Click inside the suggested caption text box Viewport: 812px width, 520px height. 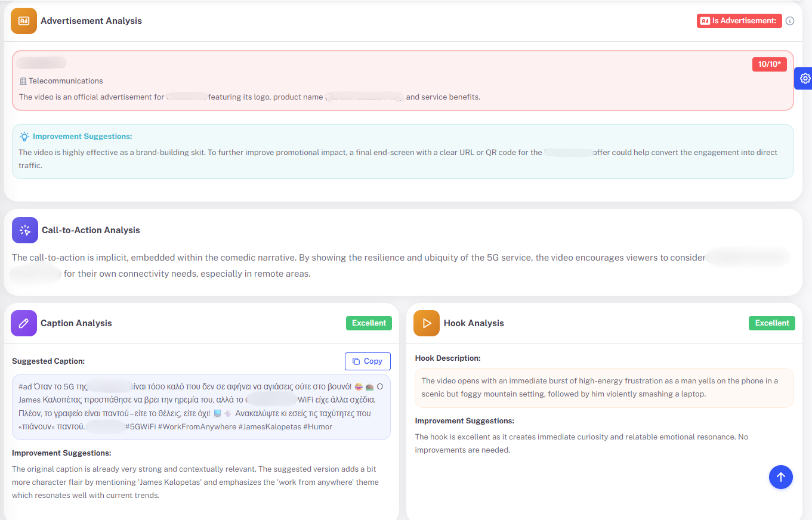point(201,407)
